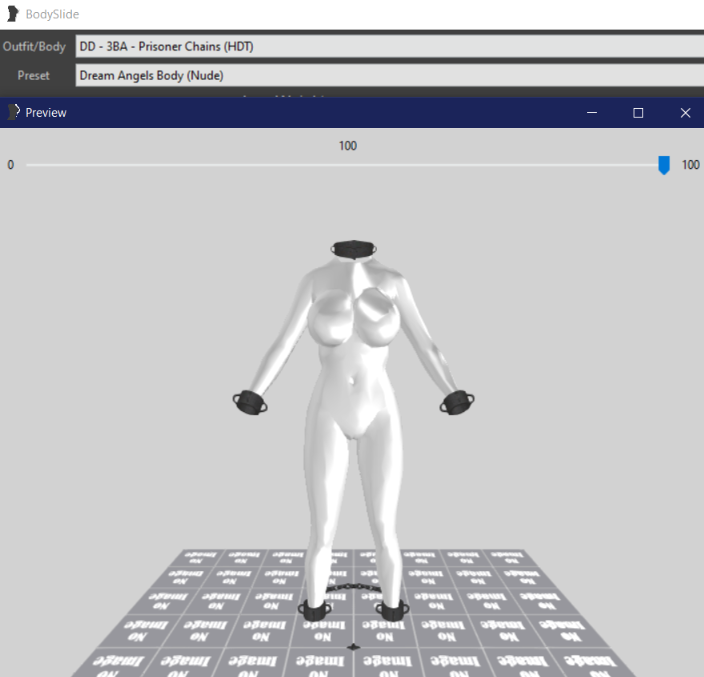
Task: Click the BodySlide title text
Action: (52, 14)
